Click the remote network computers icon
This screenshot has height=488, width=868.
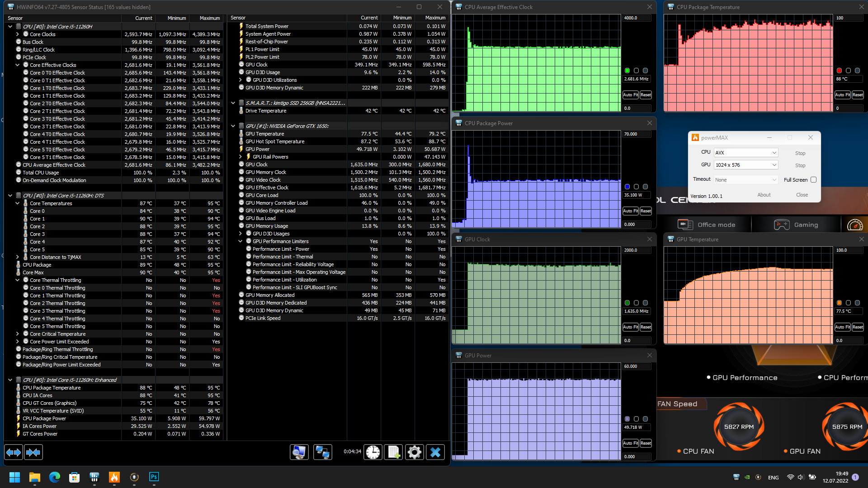(x=322, y=452)
